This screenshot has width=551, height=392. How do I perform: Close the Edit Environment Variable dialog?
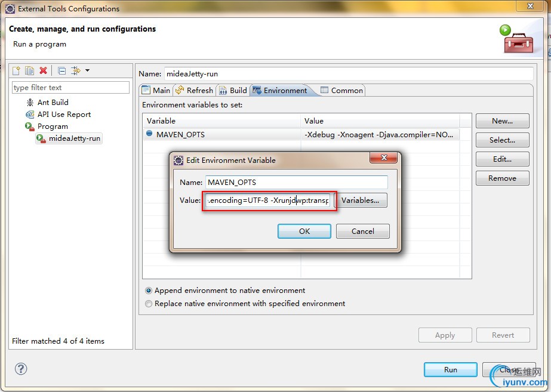[384, 158]
